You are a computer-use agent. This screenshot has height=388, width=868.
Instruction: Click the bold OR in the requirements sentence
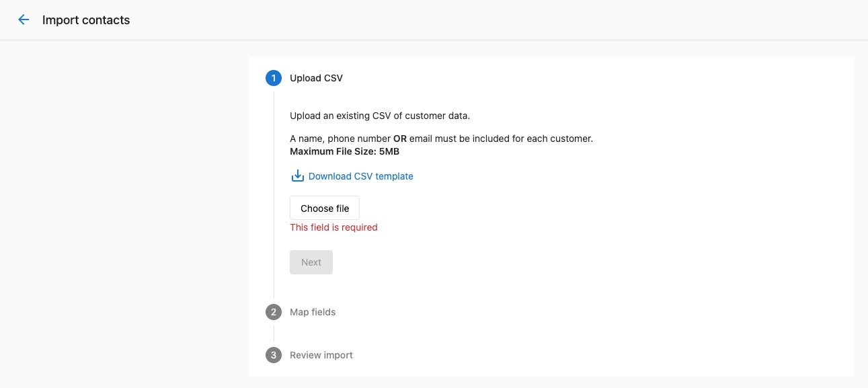click(400, 139)
